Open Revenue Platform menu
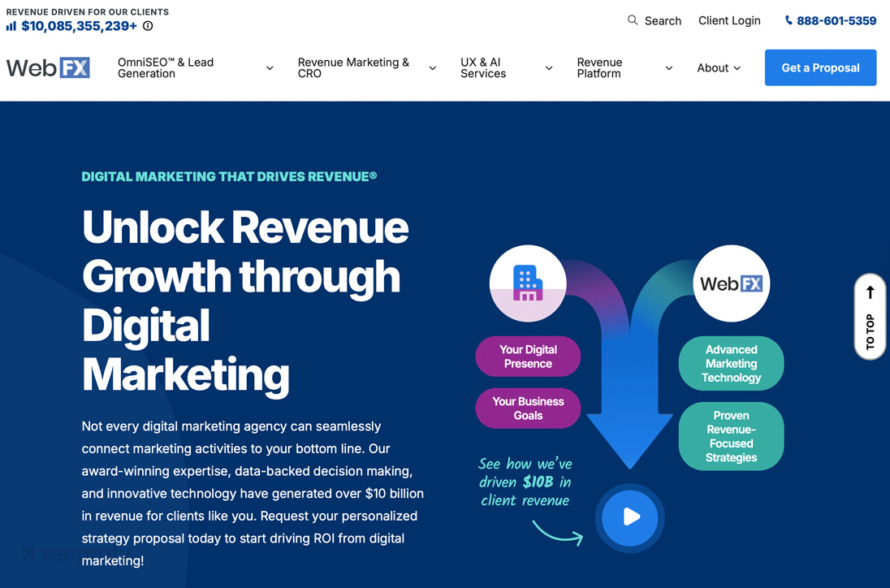890x588 pixels. point(599,68)
